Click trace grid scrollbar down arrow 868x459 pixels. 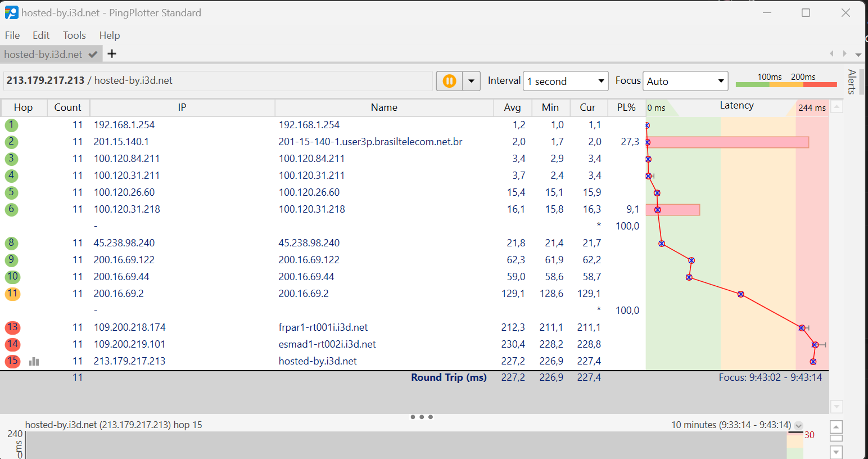tap(837, 406)
